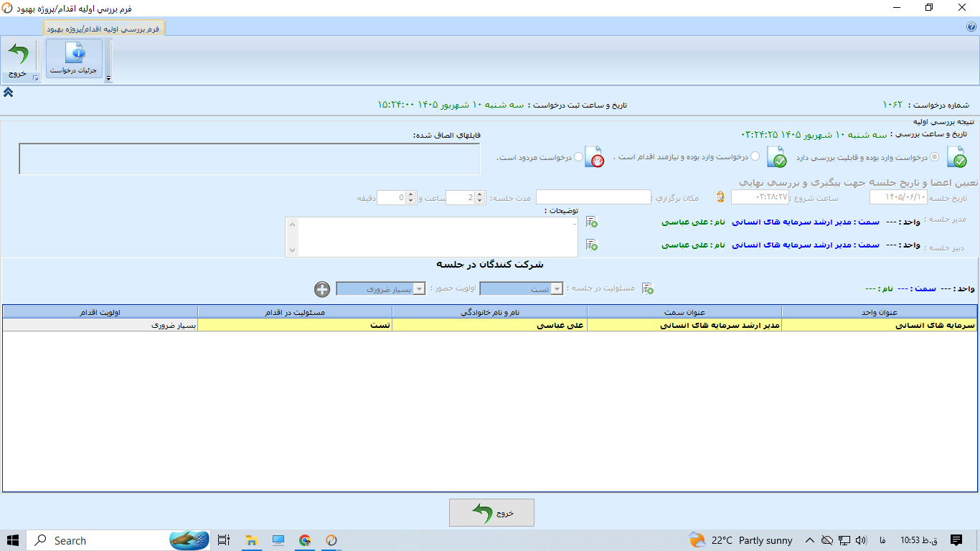Screen dimensions: 980x551
Task: Select radio درخواست مردود است
Action: pyautogui.click(x=579, y=156)
